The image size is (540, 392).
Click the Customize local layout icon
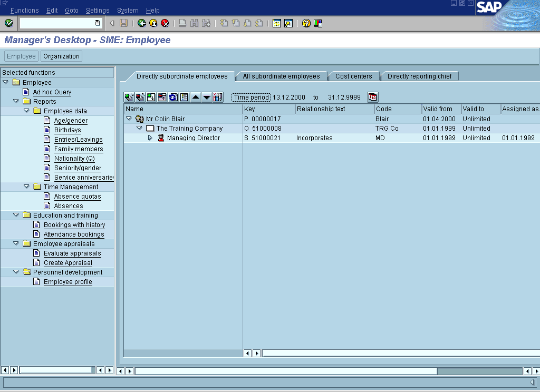coord(318,23)
